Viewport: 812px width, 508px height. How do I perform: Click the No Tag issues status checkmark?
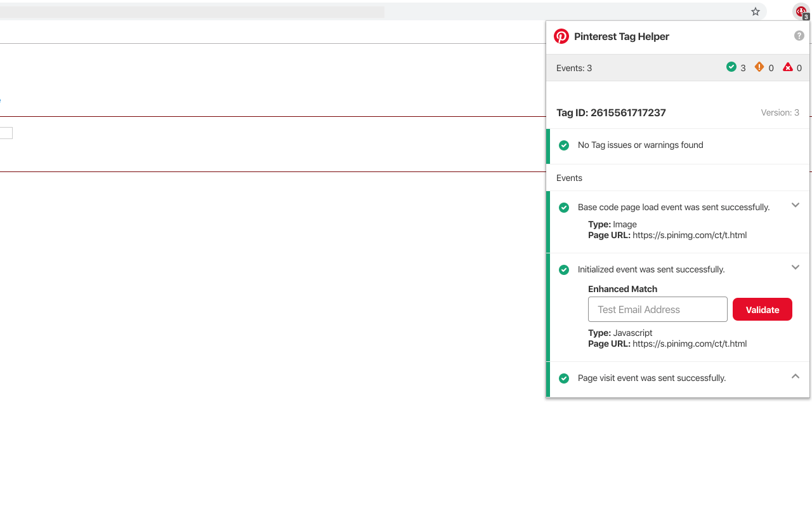[564, 145]
